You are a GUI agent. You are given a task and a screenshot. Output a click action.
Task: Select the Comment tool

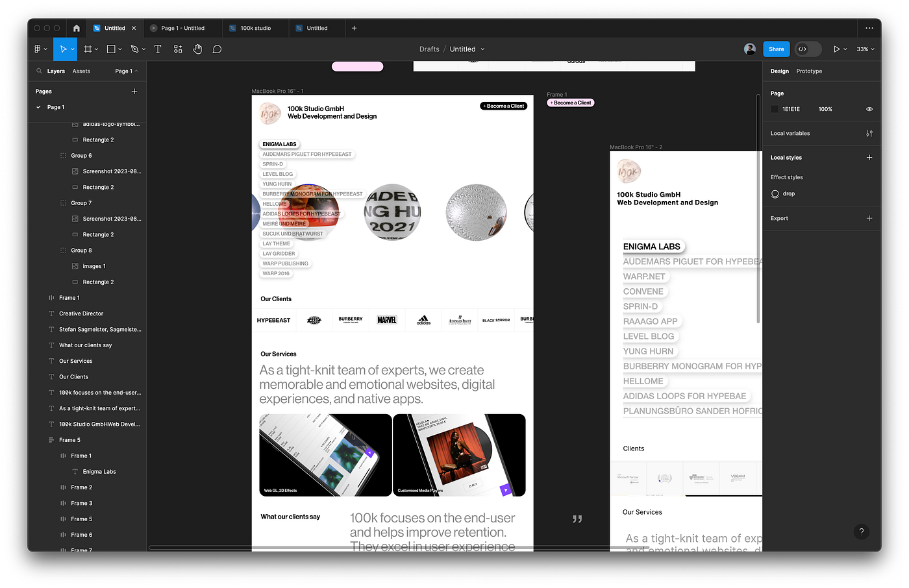pyautogui.click(x=217, y=49)
